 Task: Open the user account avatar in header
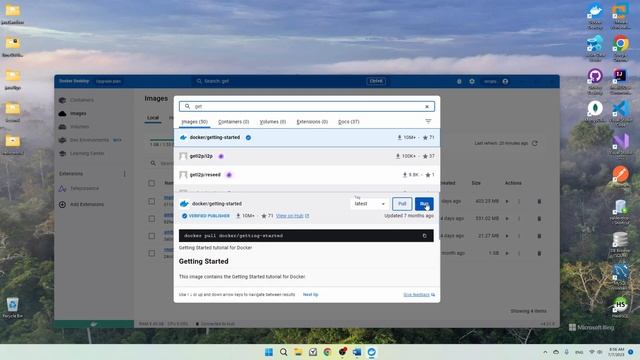point(505,81)
